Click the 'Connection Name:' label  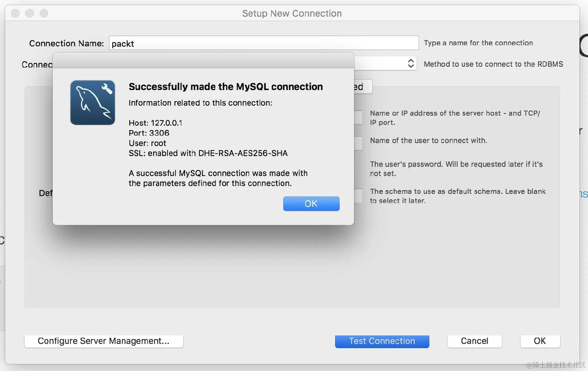click(66, 43)
